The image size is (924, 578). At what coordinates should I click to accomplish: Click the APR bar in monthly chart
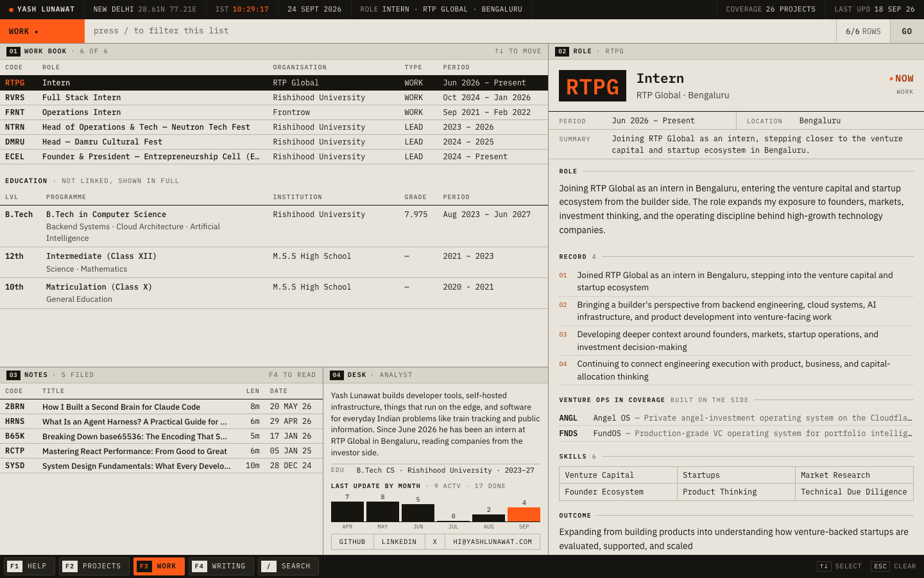tap(347, 512)
